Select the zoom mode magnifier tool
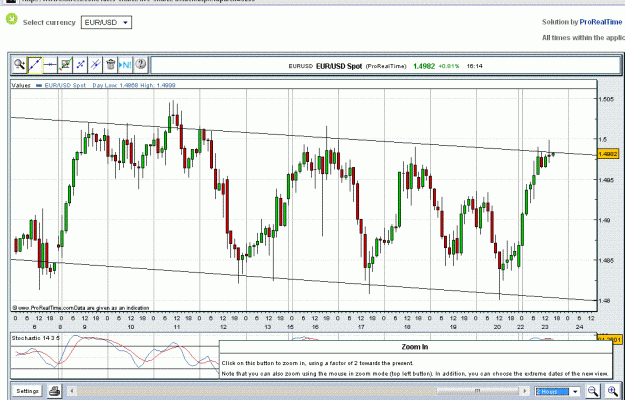Viewport: 625px width, 400px height. point(19,65)
